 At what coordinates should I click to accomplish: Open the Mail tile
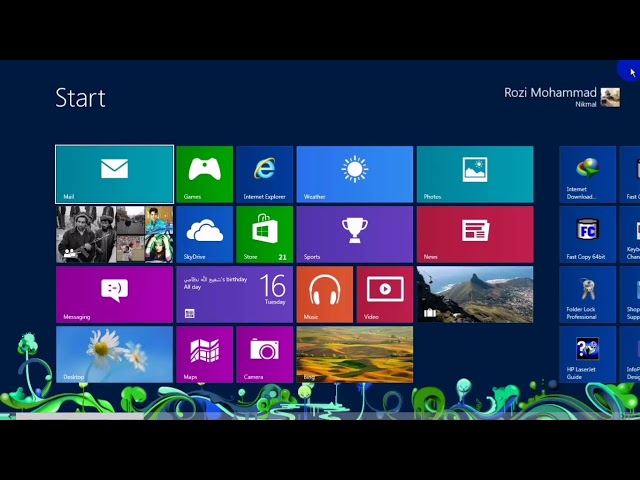click(114, 174)
